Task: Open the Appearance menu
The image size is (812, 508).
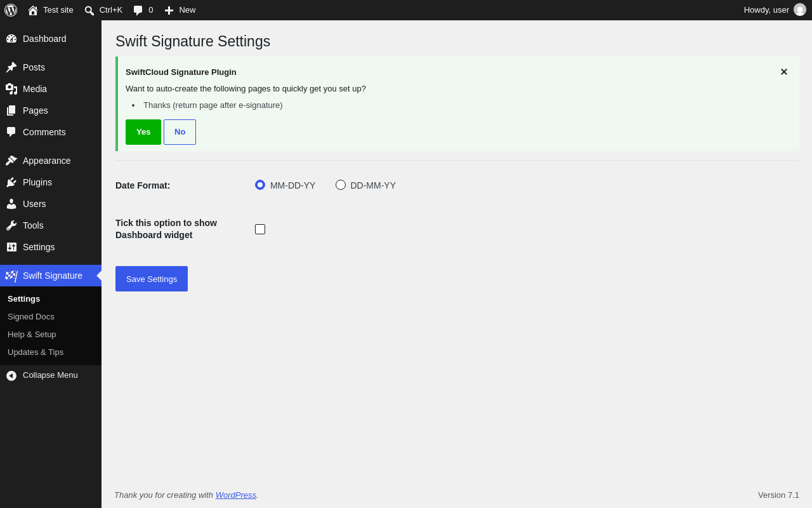Action: pos(51,161)
